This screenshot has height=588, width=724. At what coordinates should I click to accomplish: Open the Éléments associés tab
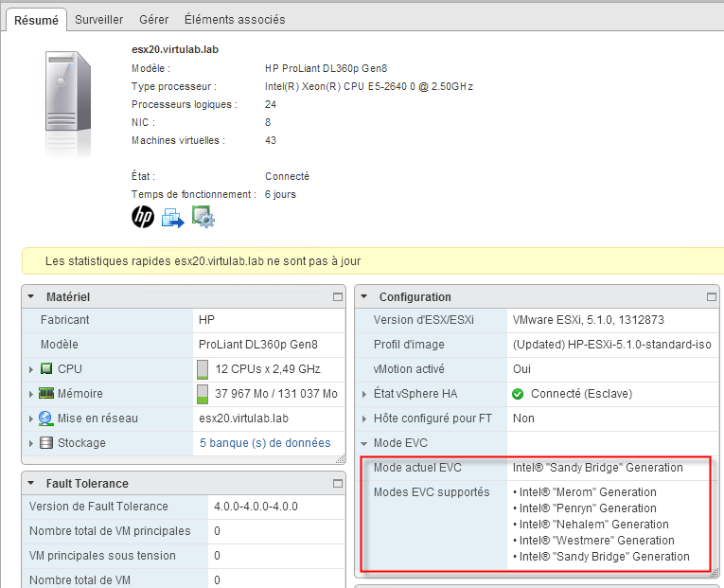coord(235,19)
